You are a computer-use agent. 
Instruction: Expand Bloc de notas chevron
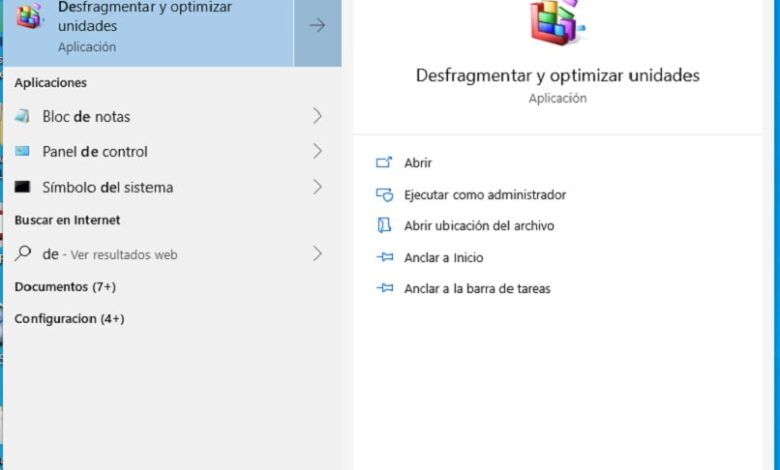pos(317,116)
